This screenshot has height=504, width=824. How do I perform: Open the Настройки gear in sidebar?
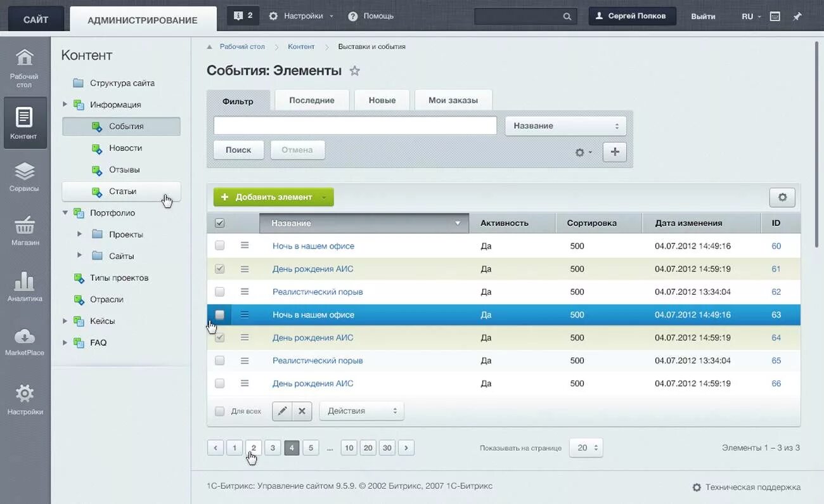24,399
